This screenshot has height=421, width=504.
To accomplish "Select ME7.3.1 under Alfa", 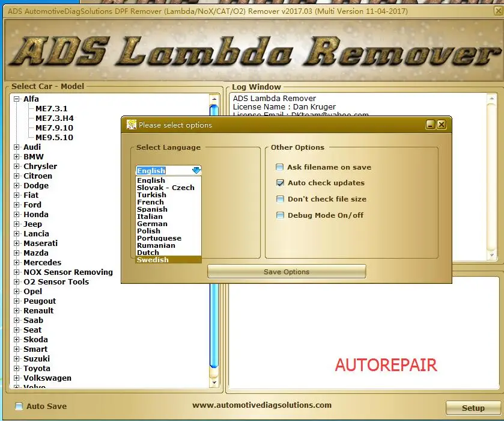I will pyautogui.click(x=52, y=109).
